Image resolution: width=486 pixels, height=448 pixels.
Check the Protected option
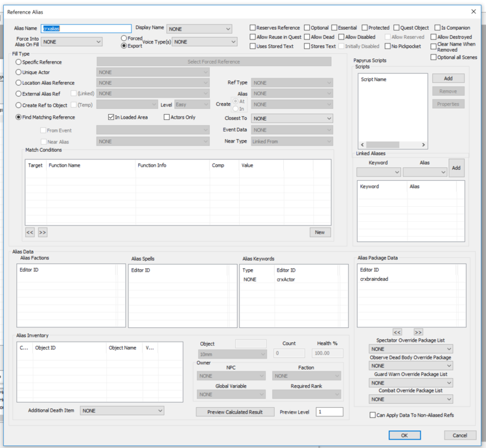point(364,28)
